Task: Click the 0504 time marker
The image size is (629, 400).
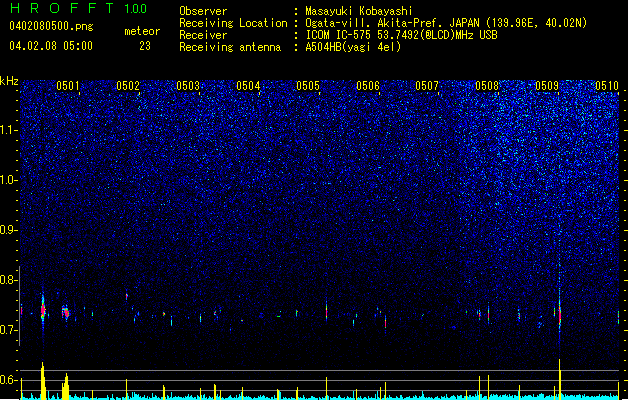Action: (248, 86)
